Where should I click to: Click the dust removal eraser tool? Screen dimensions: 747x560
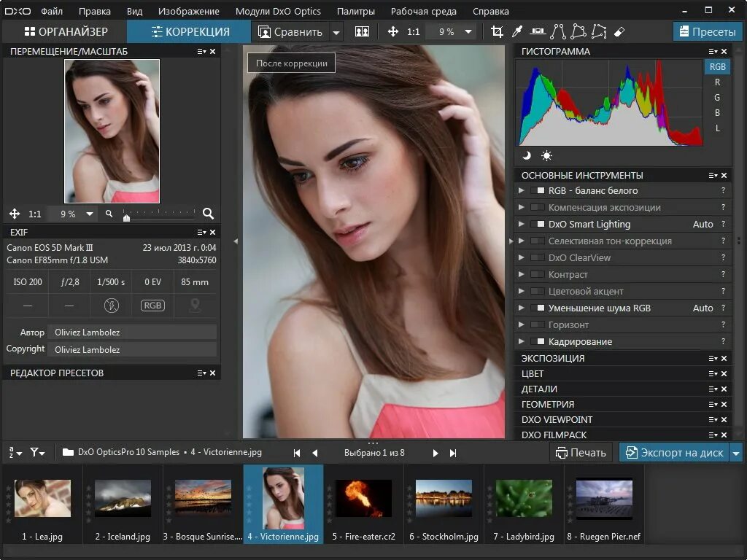[619, 32]
